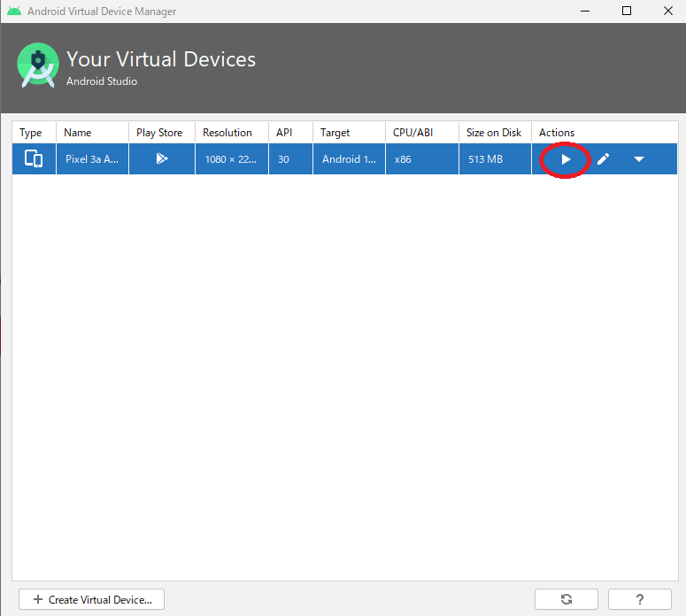This screenshot has height=616, width=686.
Task: Sort by the Resolution column header
Action: (x=232, y=133)
